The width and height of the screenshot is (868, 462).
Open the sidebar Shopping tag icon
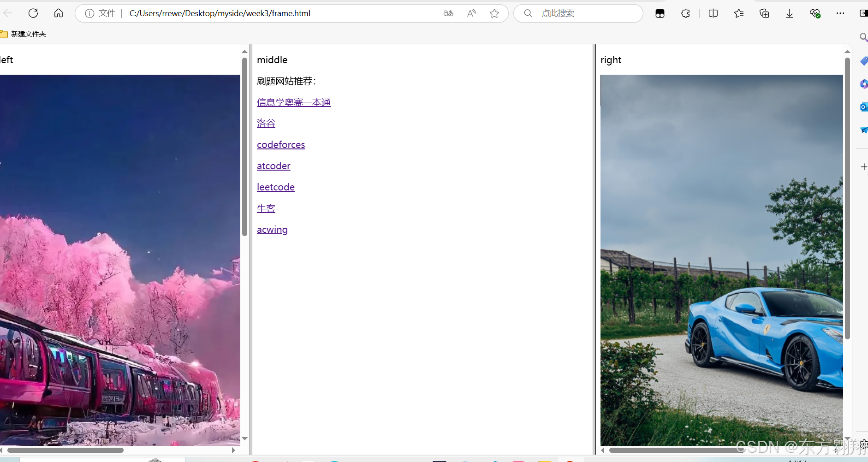coord(864,61)
